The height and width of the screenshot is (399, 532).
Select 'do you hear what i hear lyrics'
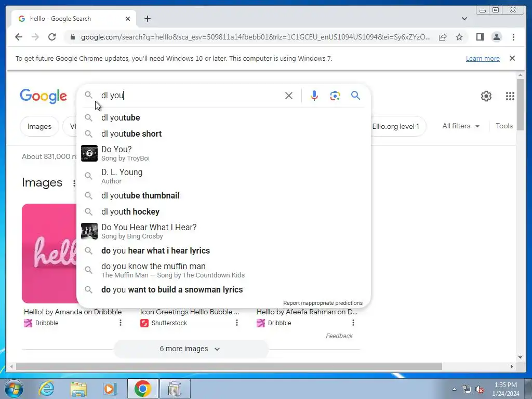[223, 251]
